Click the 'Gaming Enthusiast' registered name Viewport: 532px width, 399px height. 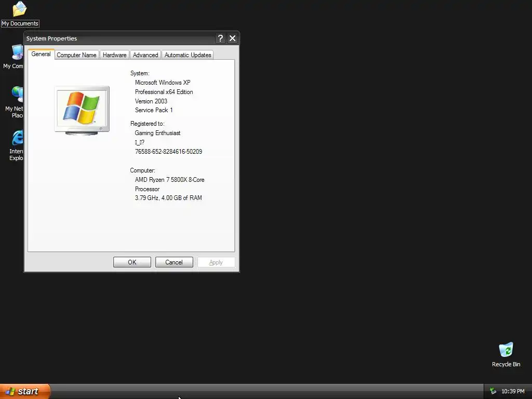click(157, 133)
